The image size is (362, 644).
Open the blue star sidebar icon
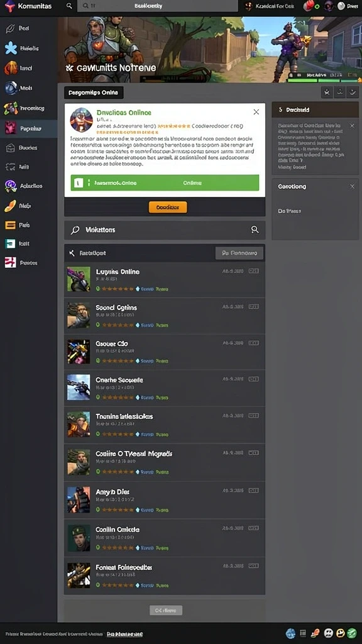click(11, 48)
